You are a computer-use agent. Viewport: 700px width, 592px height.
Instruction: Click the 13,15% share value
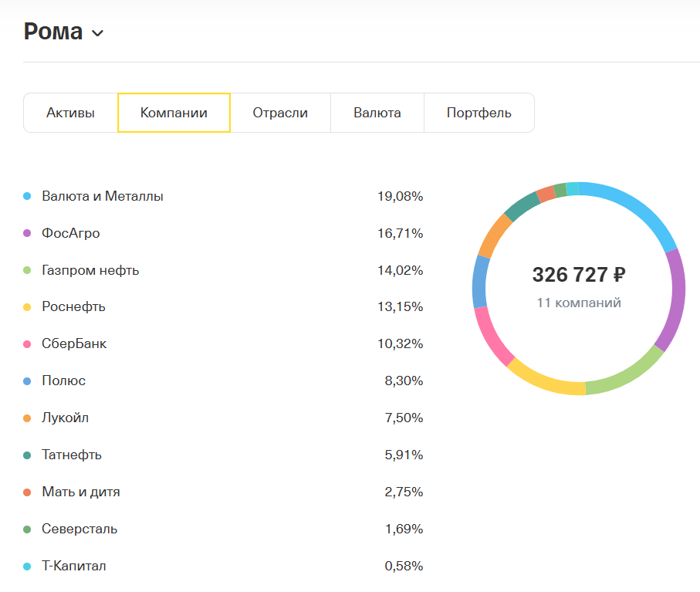[400, 306]
